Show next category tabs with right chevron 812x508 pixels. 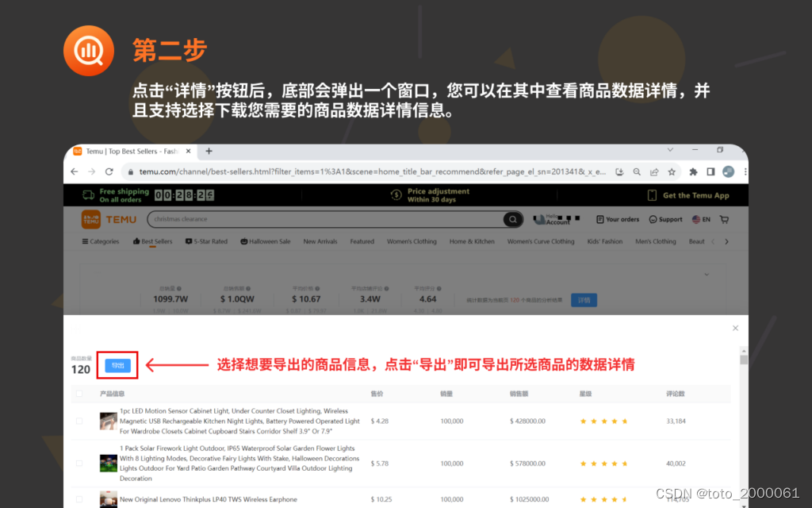726,241
